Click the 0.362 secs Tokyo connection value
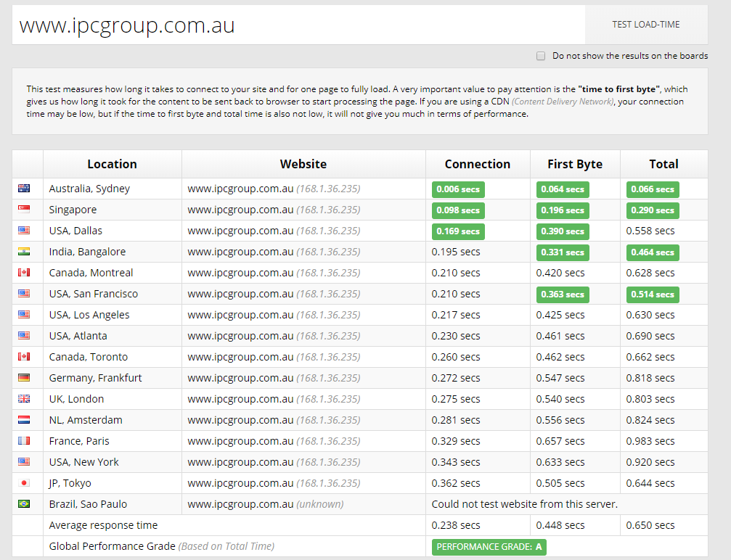 coord(456,483)
